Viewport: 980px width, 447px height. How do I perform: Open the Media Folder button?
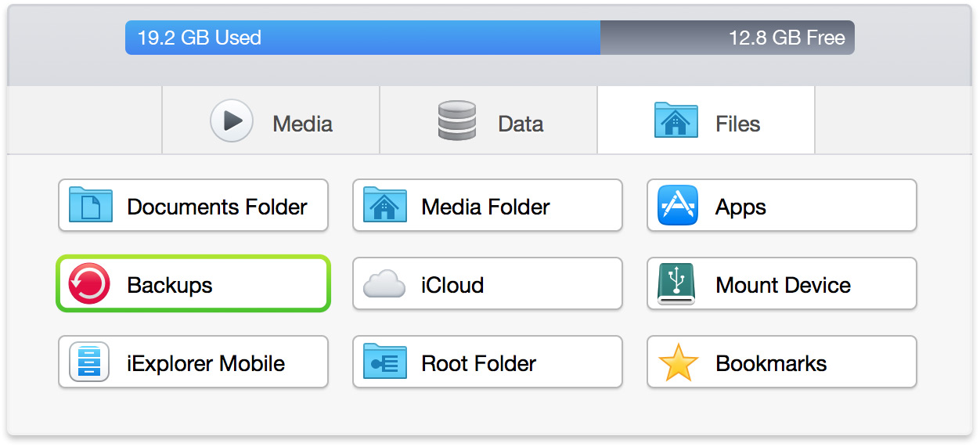485,207
